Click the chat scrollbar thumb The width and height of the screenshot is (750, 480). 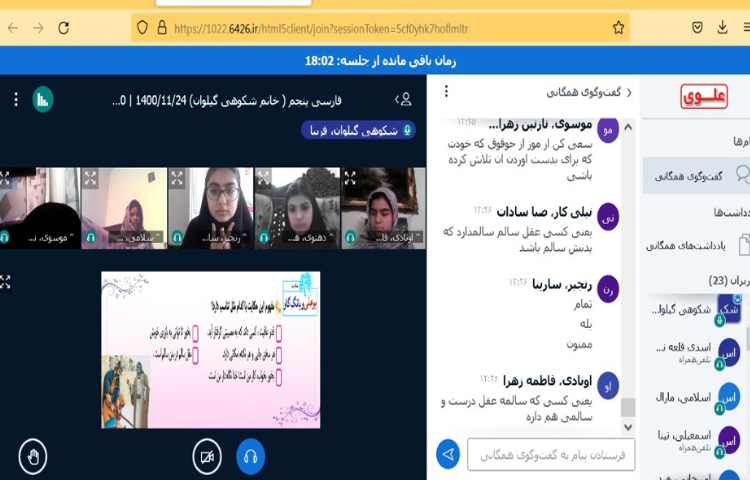(628, 407)
